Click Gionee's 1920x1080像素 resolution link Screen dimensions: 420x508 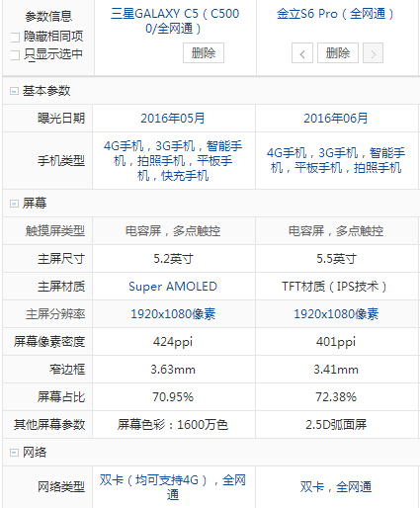(336, 314)
